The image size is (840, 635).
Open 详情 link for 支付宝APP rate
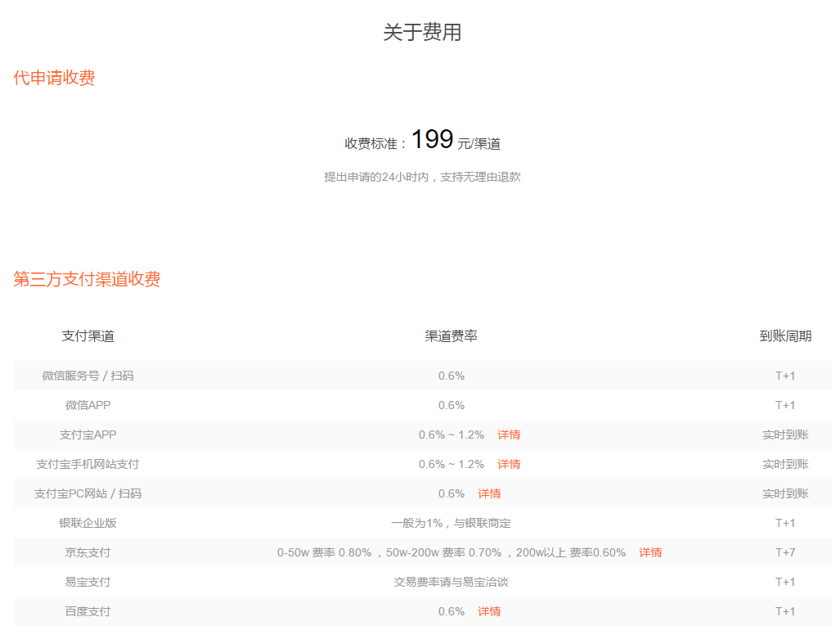pyautogui.click(x=507, y=435)
